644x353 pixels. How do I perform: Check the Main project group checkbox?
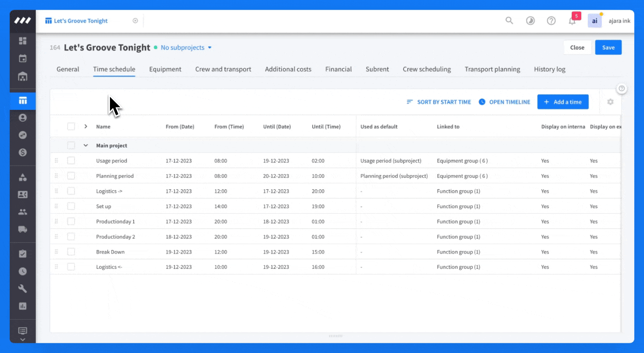(x=71, y=146)
